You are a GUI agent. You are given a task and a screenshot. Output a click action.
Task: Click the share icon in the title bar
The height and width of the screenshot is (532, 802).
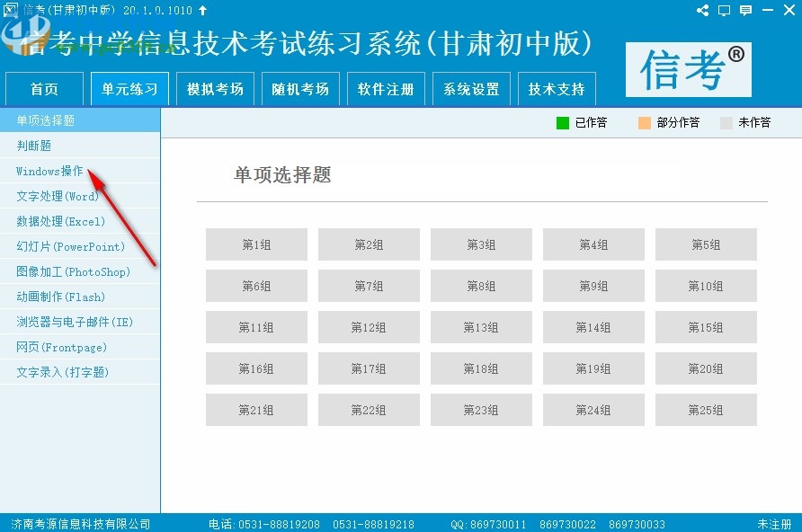coord(702,11)
